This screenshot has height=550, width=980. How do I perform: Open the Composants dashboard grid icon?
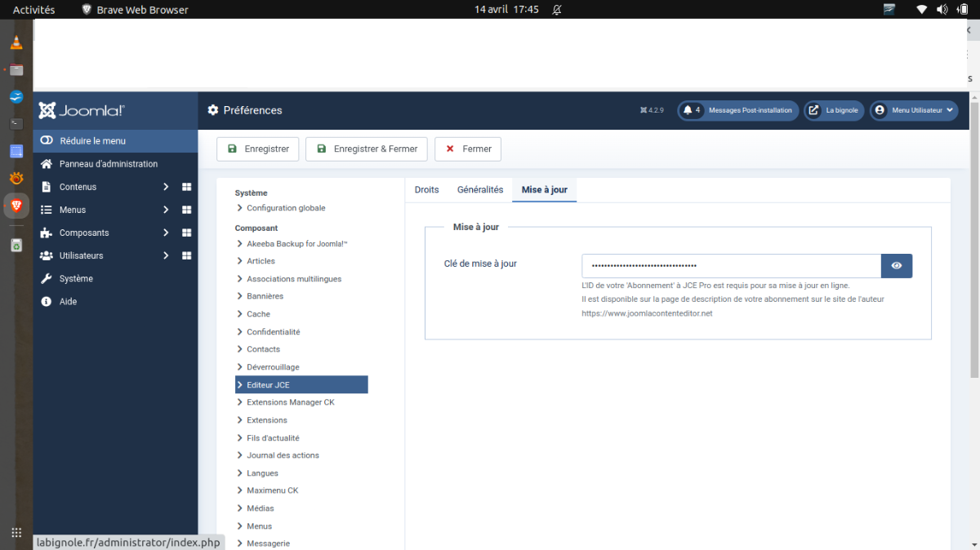(186, 233)
